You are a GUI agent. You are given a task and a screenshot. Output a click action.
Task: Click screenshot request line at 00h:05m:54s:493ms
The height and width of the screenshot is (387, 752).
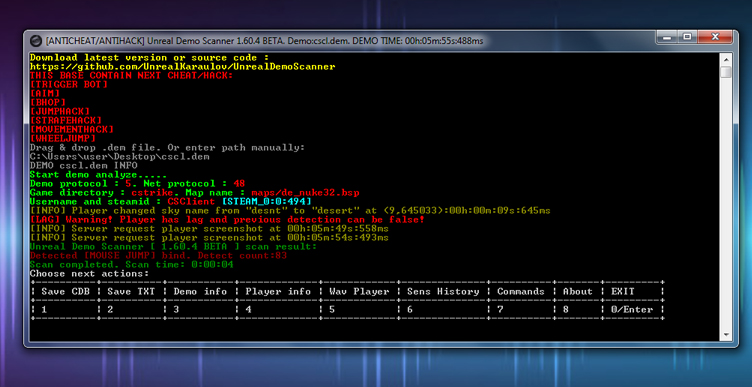click(x=209, y=238)
